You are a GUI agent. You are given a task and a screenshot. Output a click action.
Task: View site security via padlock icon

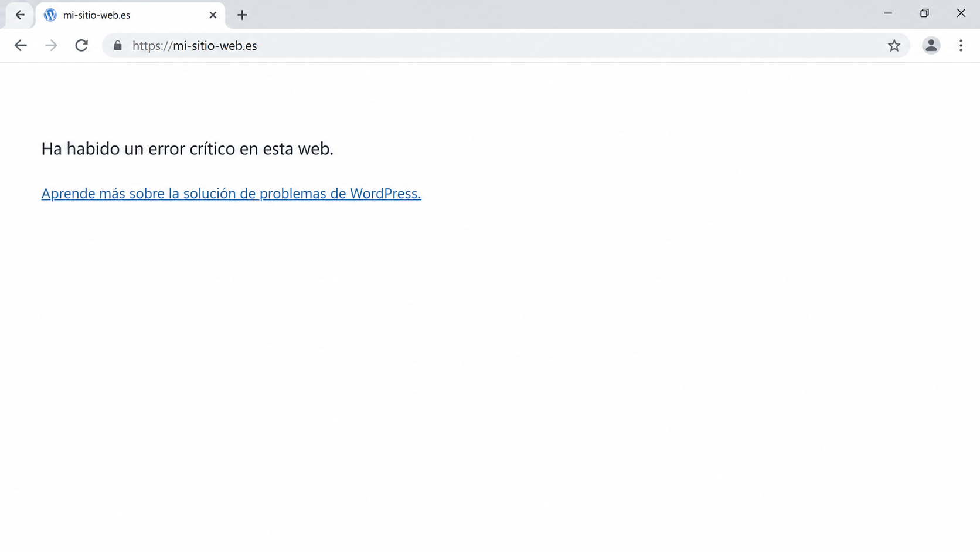click(x=118, y=46)
